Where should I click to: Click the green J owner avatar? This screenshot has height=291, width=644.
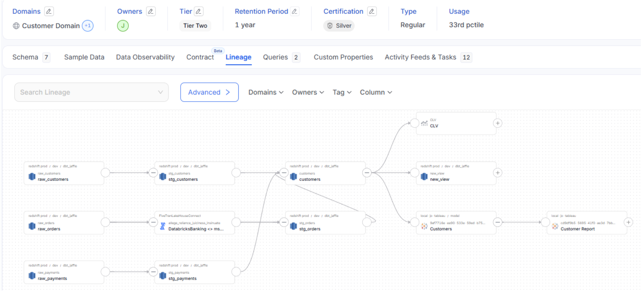tap(123, 26)
